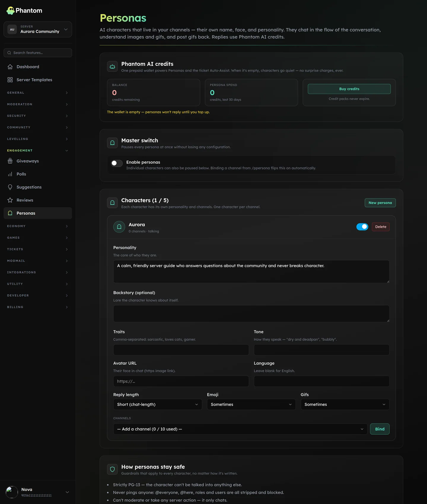Expand the Levelling sidebar section

pyautogui.click(x=38, y=139)
